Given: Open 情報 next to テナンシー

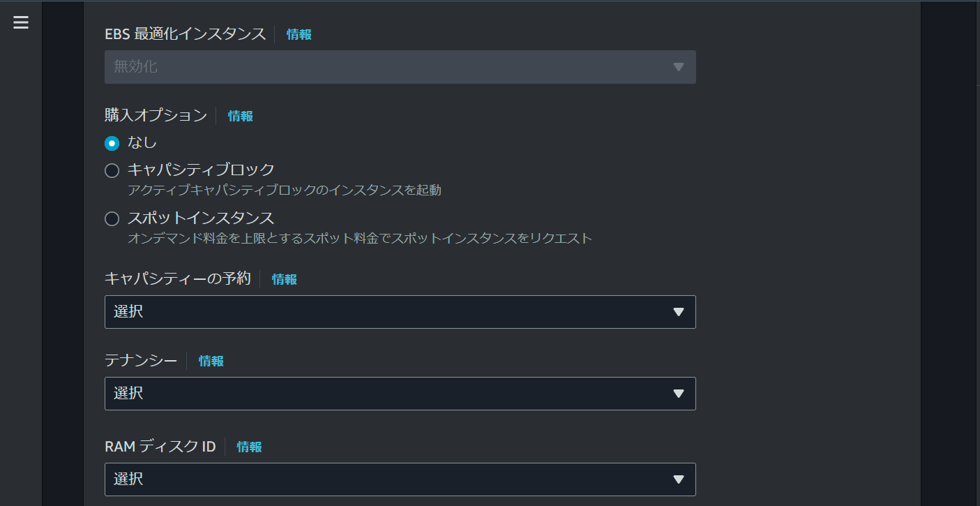Looking at the screenshot, I should click(211, 361).
